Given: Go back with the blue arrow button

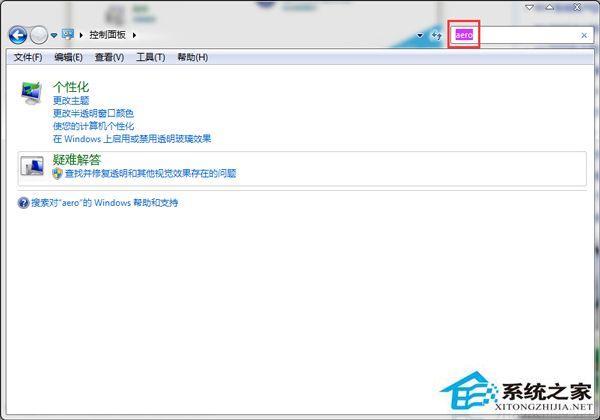Looking at the screenshot, I should 18,35.
